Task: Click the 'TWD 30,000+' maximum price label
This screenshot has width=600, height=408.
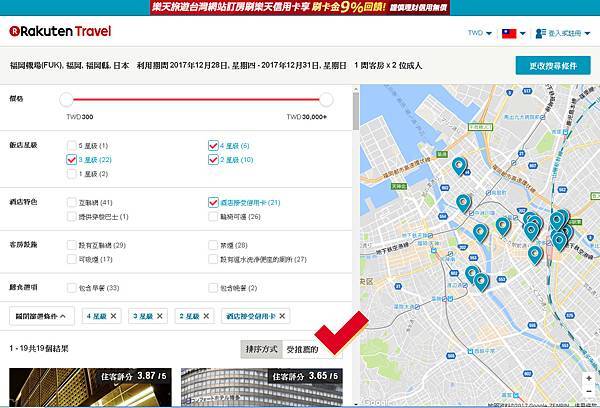Action: point(307,117)
